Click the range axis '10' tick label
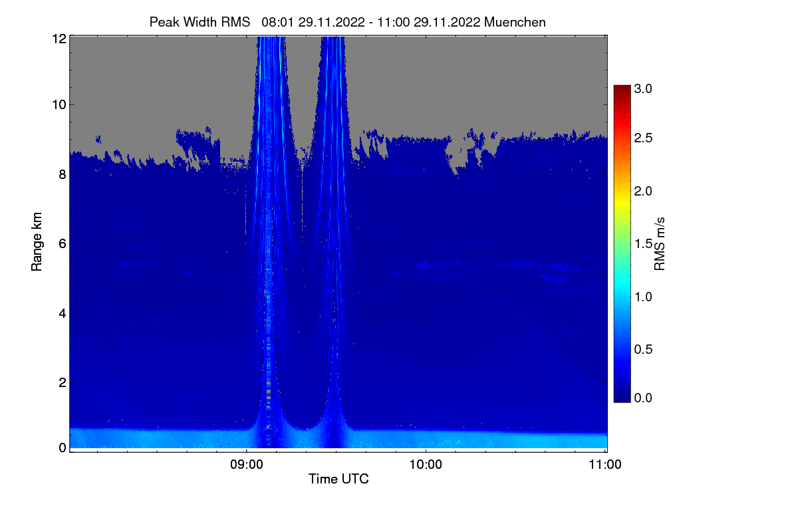The image size is (798, 532). pos(59,104)
